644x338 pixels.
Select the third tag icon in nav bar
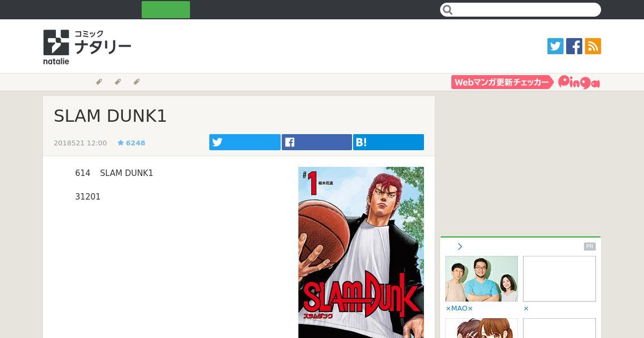click(x=136, y=82)
